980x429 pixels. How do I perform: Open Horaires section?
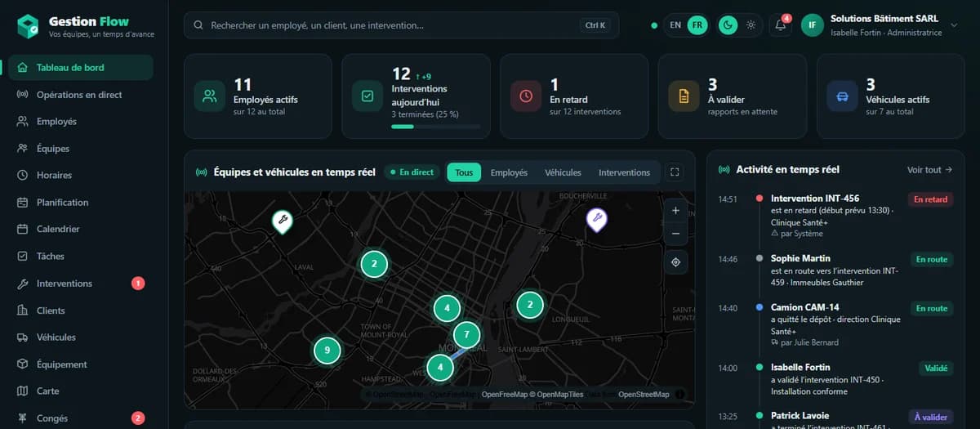pos(80,176)
